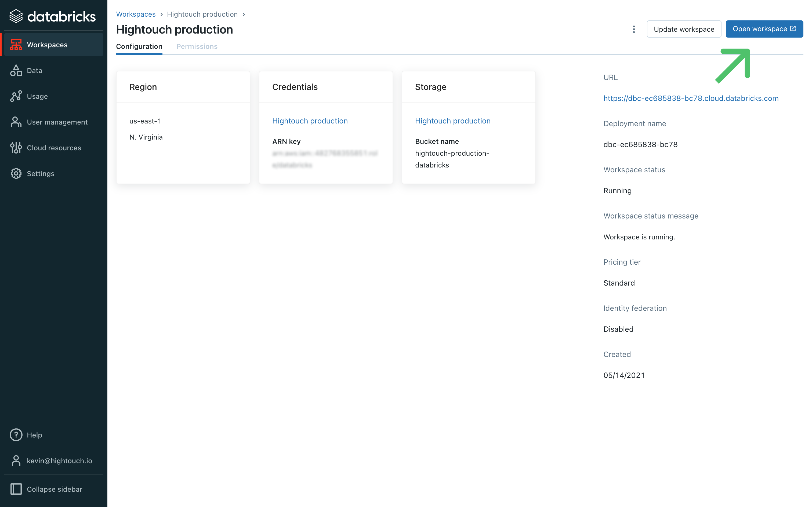Click the Hightouch production breadcrumb
This screenshot has width=812, height=507.
pyautogui.click(x=202, y=14)
